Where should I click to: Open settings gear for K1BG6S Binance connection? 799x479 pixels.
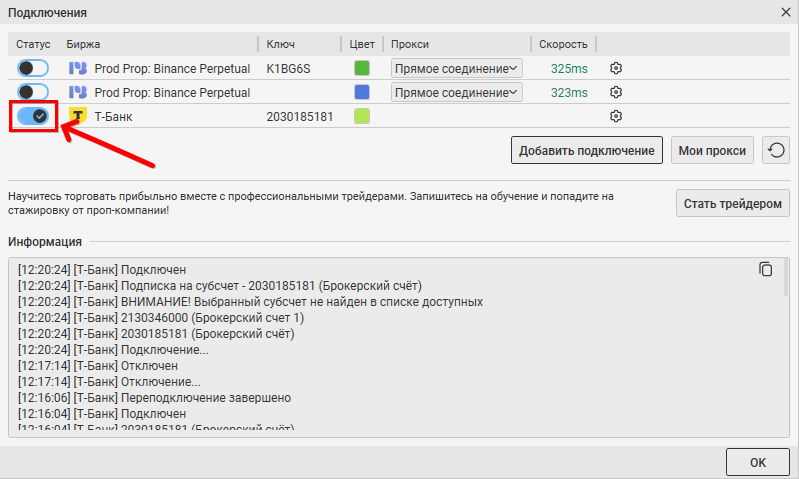[x=616, y=68]
